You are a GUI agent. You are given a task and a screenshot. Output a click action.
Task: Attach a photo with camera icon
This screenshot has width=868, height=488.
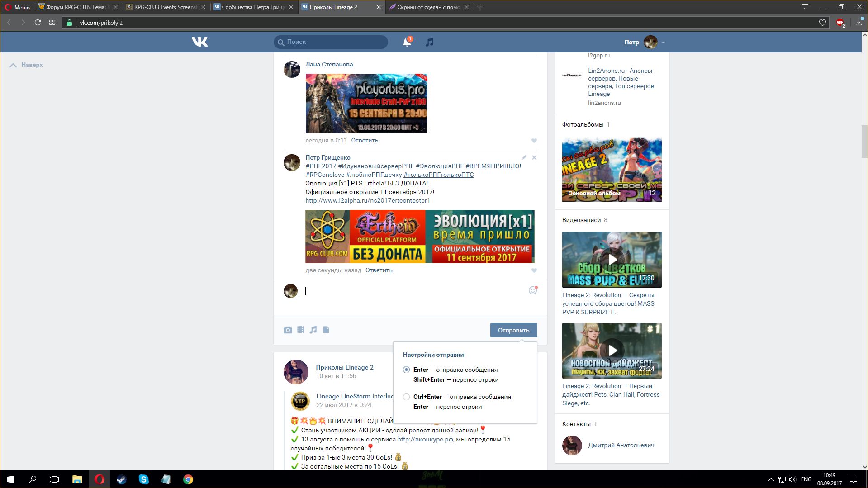click(x=288, y=330)
